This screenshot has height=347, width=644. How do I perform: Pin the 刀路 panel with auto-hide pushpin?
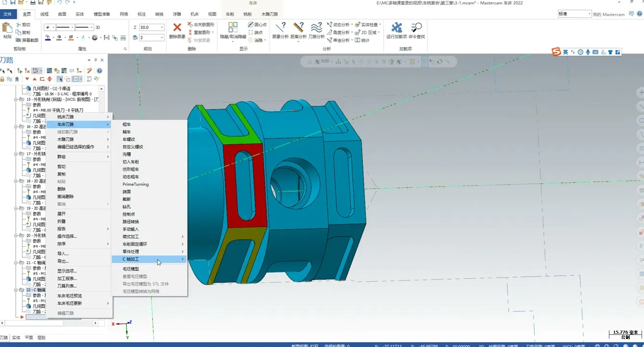coord(95,60)
